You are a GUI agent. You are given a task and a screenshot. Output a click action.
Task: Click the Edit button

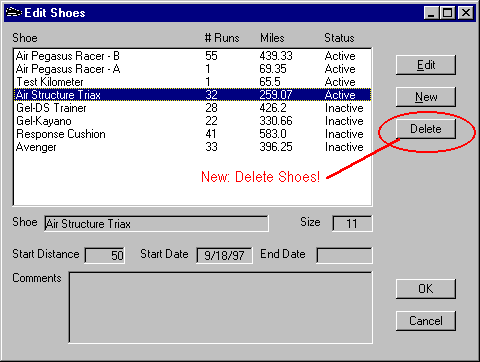[x=426, y=65]
